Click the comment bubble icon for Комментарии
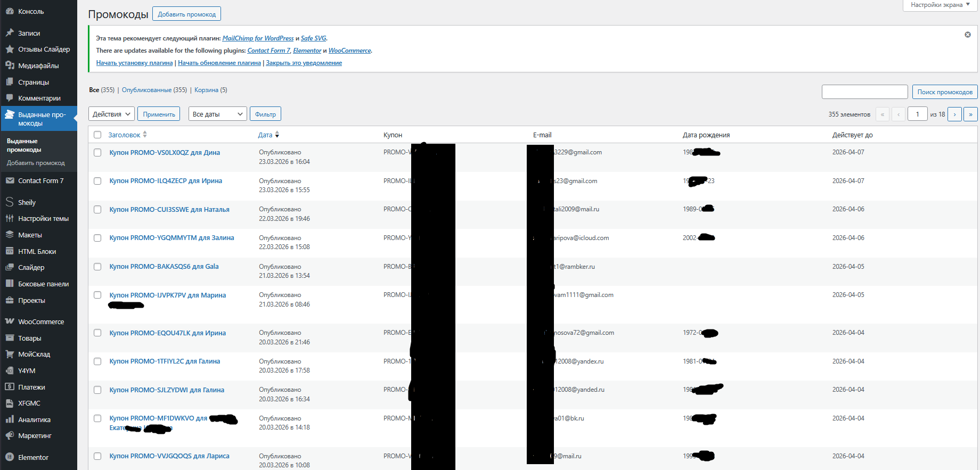The height and width of the screenshot is (470, 980). pyautogui.click(x=10, y=98)
